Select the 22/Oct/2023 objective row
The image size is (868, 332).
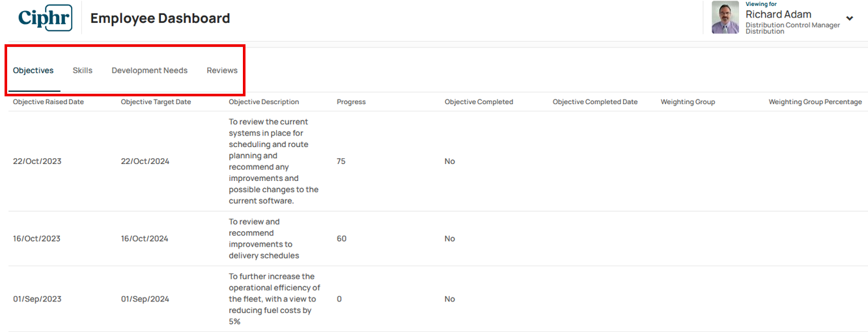[x=438, y=161]
